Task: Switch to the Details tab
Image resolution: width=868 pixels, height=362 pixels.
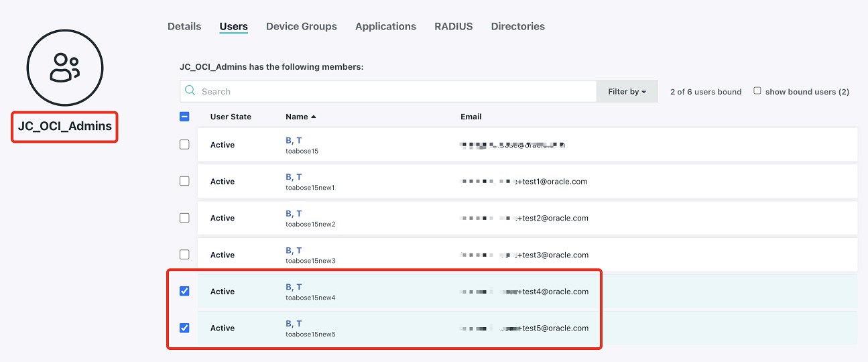Action: 184,27
